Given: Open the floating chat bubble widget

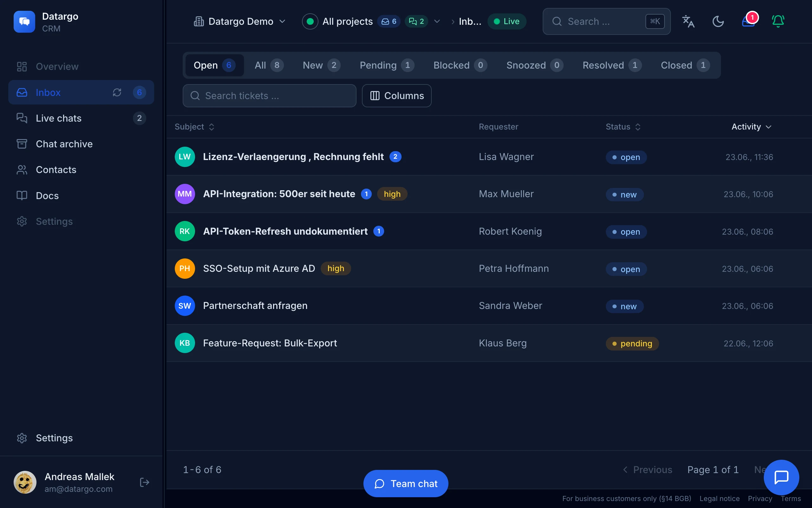Looking at the screenshot, I should point(781,478).
